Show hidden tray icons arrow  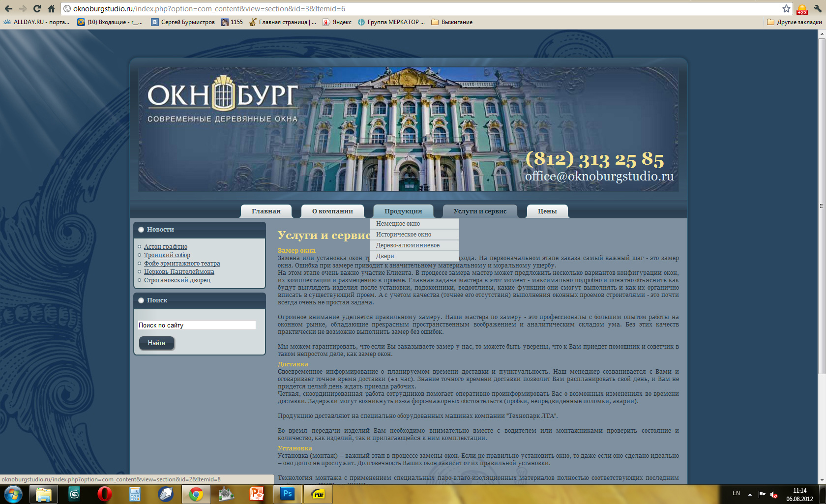pyautogui.click(x=750, y=494)
